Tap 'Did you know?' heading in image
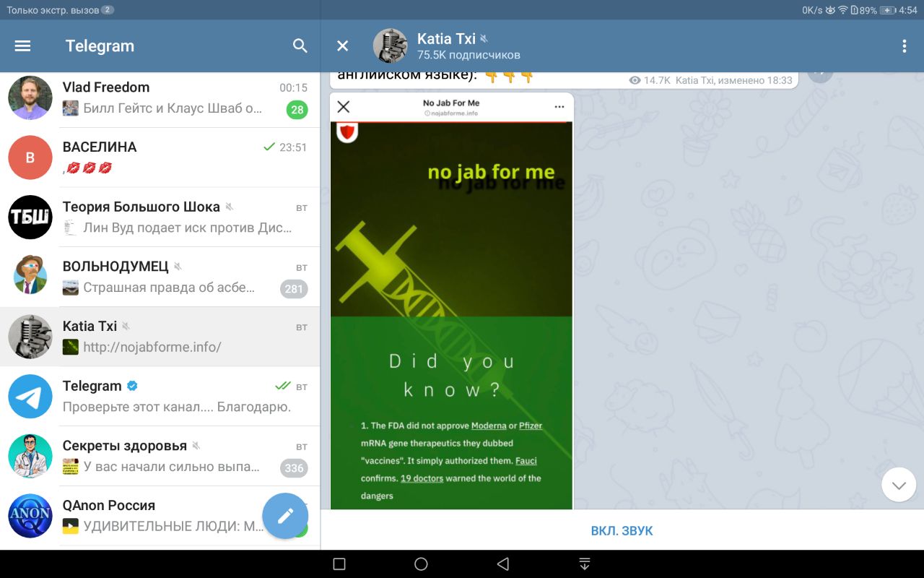This screenshot has width=924, height=578. [x=452, y=376]
